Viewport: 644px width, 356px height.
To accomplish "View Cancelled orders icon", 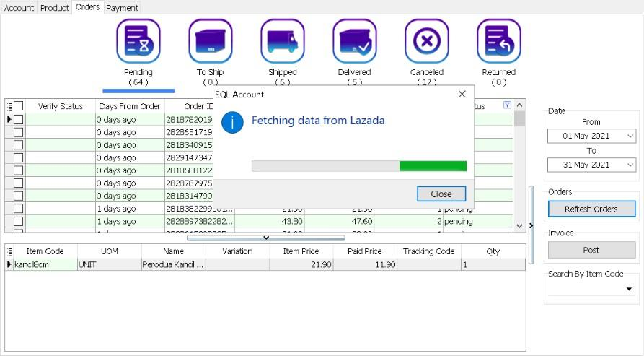I will pyautogui.click(x=427, y=41).
